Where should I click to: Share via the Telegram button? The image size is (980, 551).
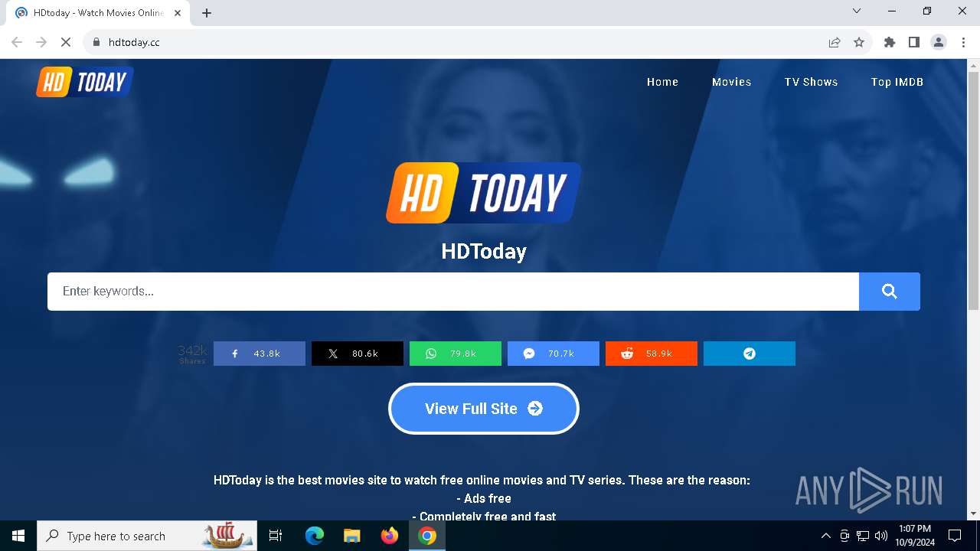749,354
